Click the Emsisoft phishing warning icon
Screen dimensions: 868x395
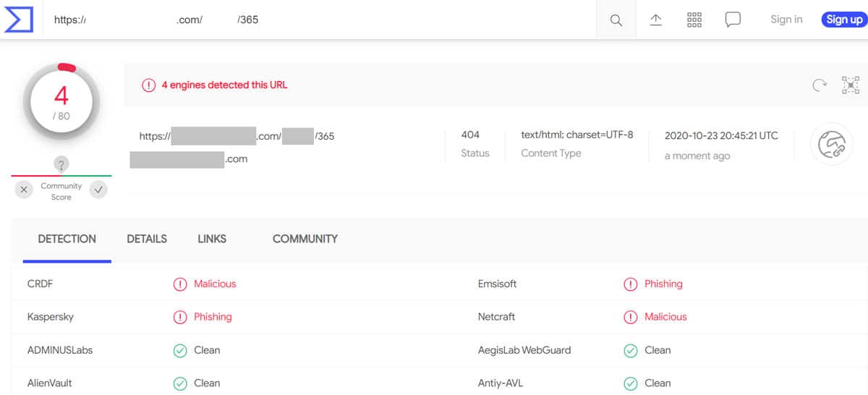click(631, 284)
